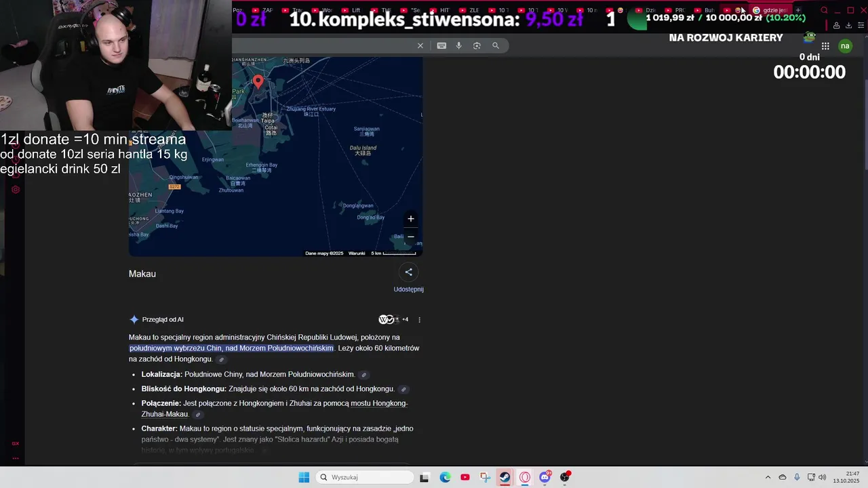Launch Microsoft Edge from taskbar
This screenshot has width=868, height=488.
coord(445,477)
